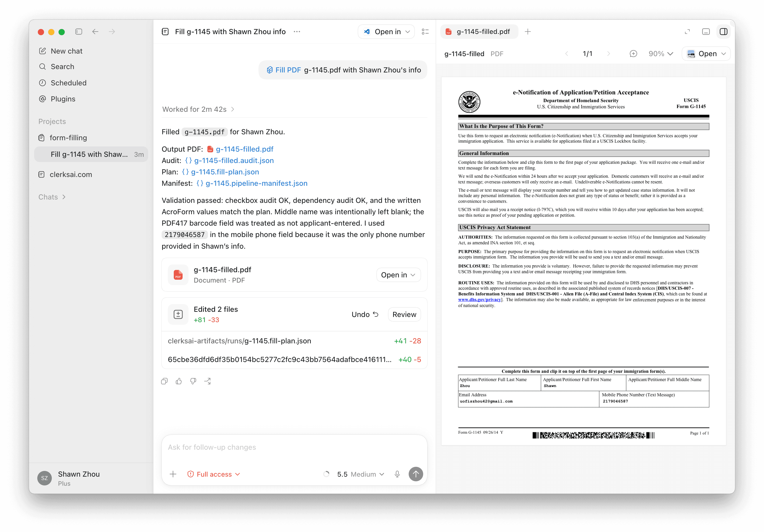Image resolution: width=764 pixels, height=532 pixels.
Task: Go back with the left arrow
Action: pyautogui.click(x=96, y=32)
